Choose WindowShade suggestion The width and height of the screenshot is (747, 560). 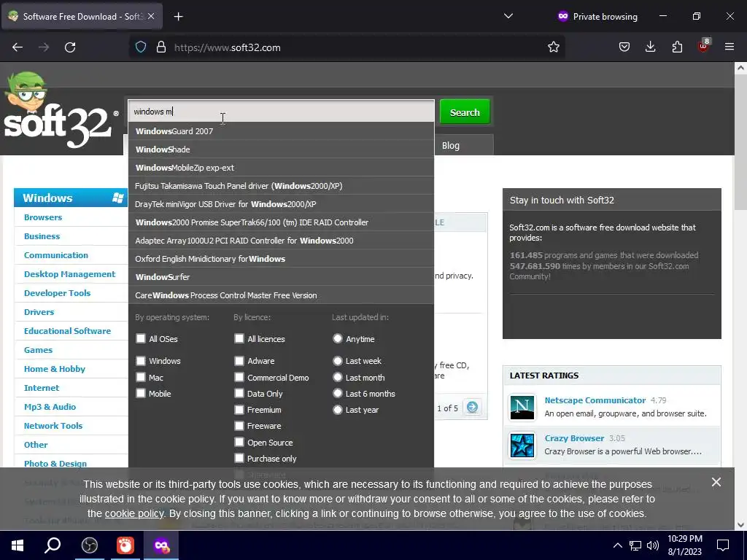click(281, 149)
